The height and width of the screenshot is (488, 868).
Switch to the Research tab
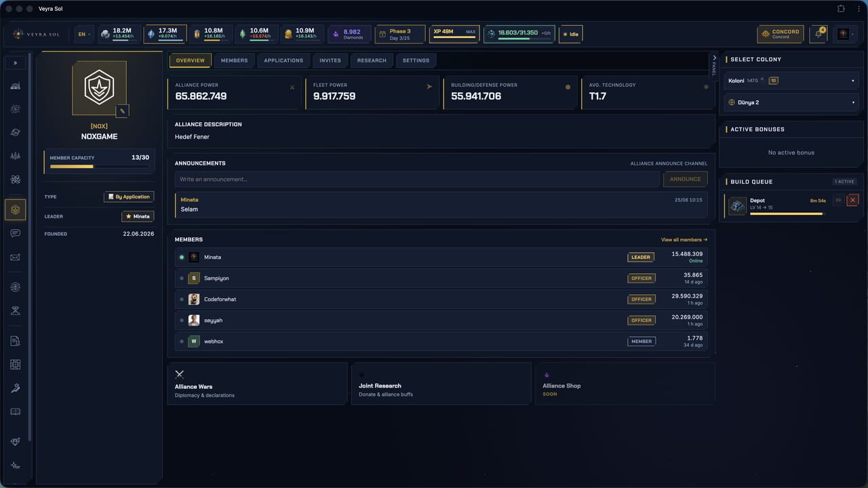pos(372,60)
